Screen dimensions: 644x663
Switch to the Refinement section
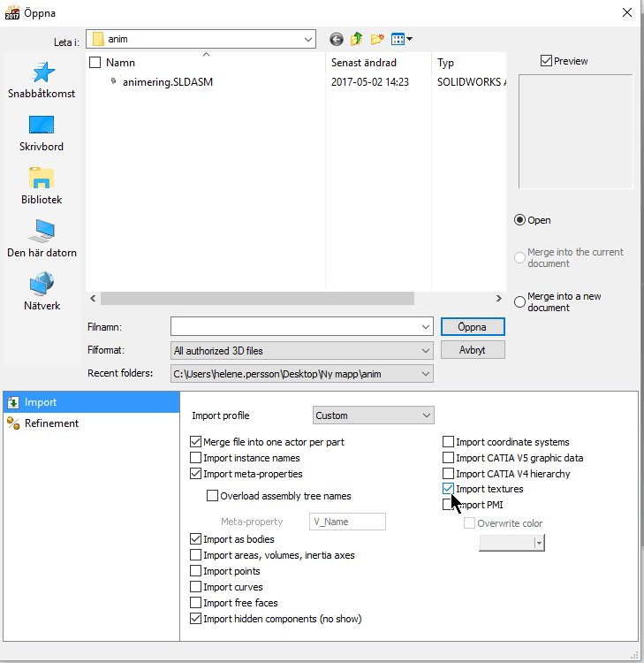51,423
